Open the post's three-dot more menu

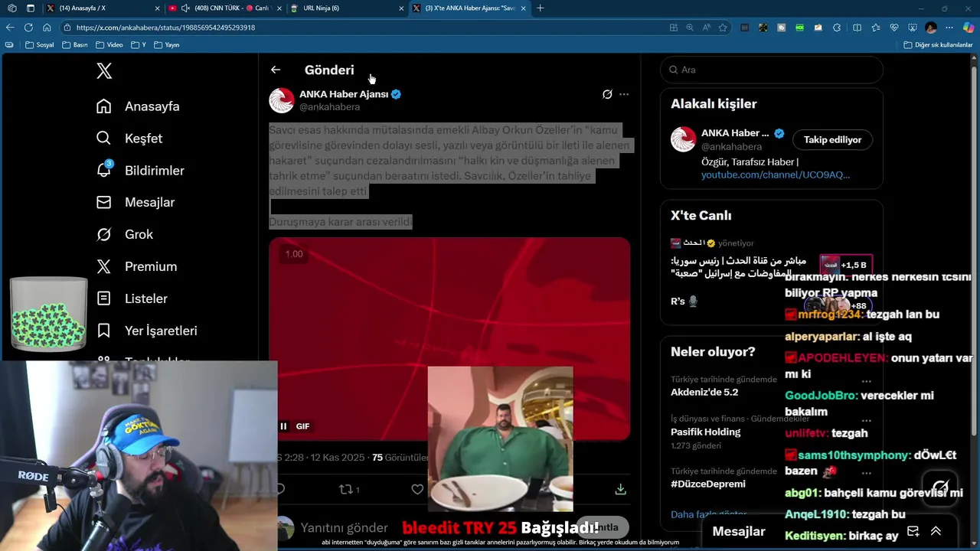624,94
